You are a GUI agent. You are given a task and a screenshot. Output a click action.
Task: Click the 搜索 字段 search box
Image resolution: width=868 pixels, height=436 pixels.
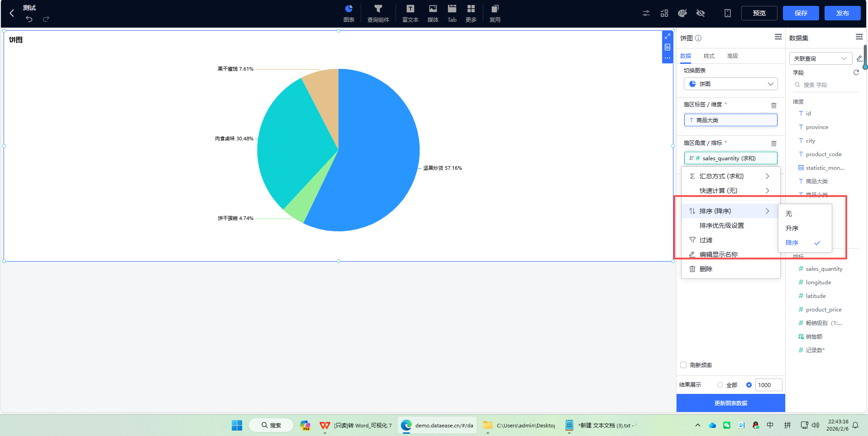tap(826, 85)
